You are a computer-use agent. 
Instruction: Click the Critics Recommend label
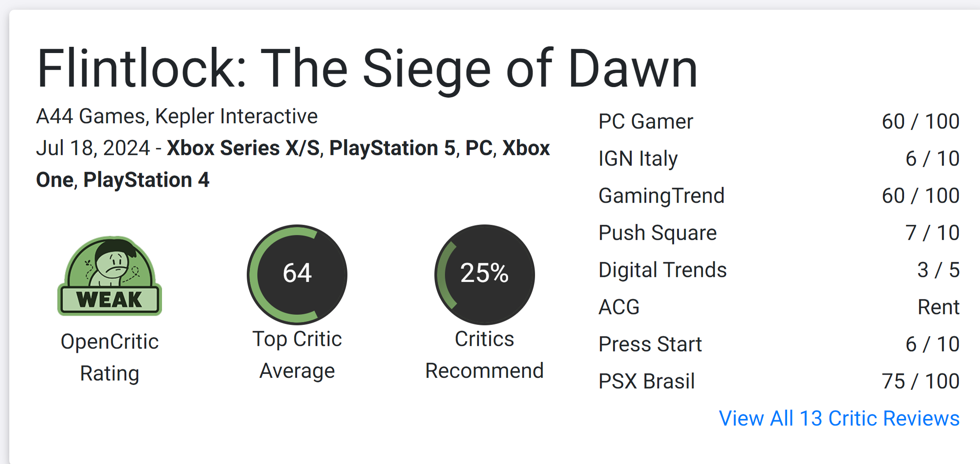[484, 355]
